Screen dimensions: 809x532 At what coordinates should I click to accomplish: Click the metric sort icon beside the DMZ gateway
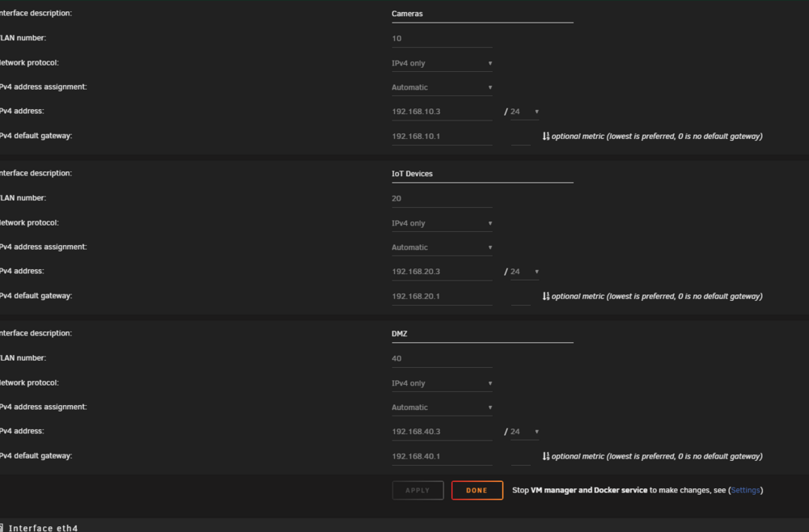point(546,456)
